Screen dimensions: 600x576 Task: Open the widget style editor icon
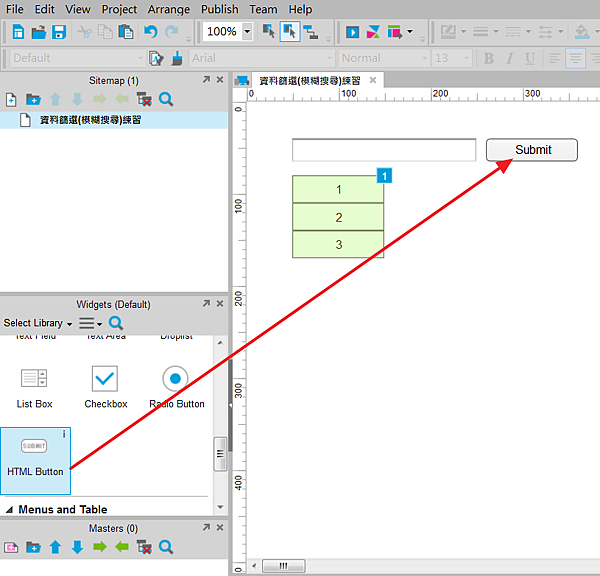[156, 58]
